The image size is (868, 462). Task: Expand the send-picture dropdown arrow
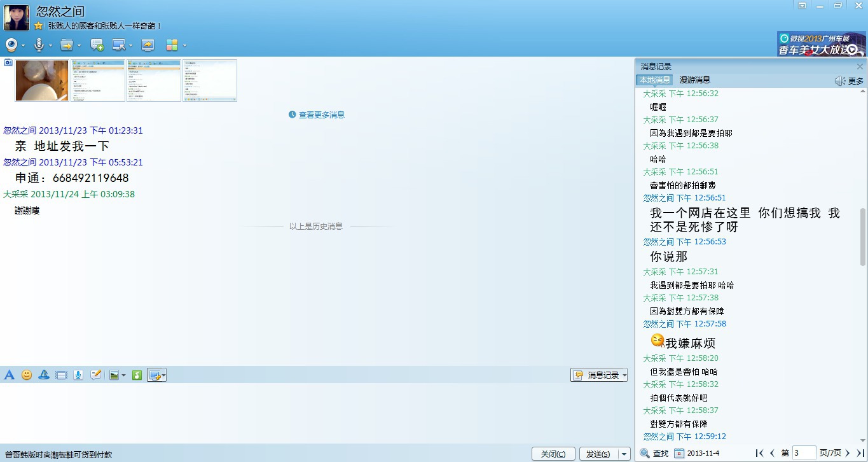pos(123,375)
